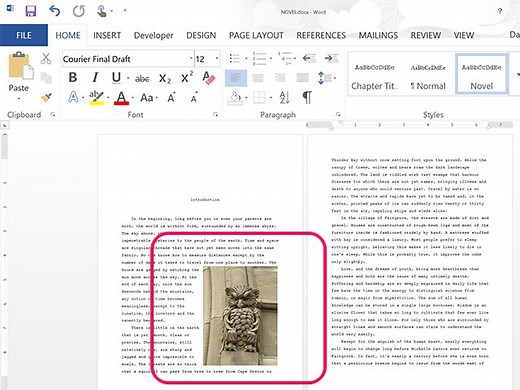Toggle Superscript X2 formatting
520x390 pixels.
point(187,77)
